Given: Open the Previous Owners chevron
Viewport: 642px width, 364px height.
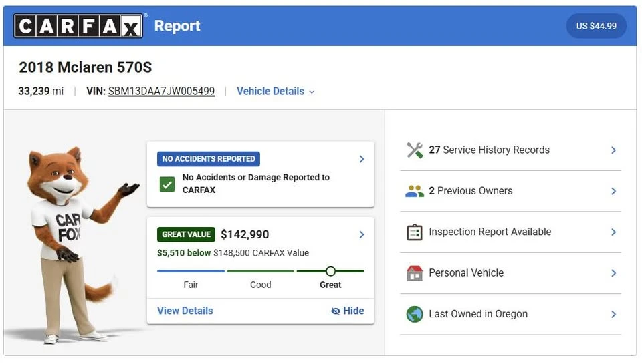Looking at the screenshot, I should (x=613, y=191).
